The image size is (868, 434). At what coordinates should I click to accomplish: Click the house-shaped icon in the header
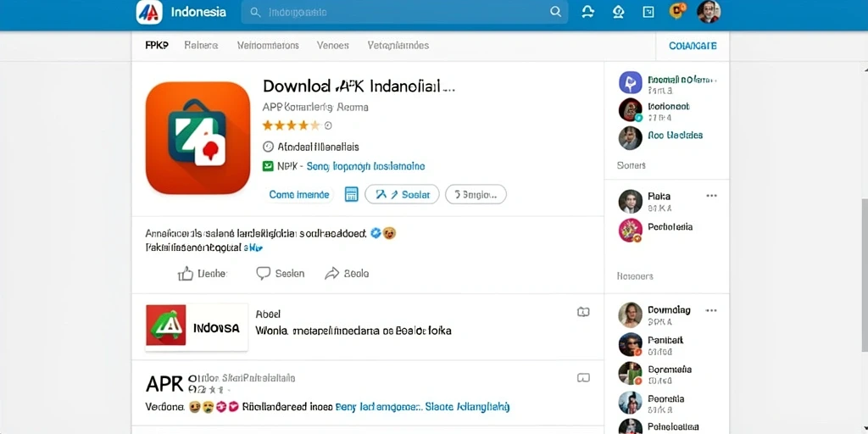pyautogui.click(x=618, y=12)
